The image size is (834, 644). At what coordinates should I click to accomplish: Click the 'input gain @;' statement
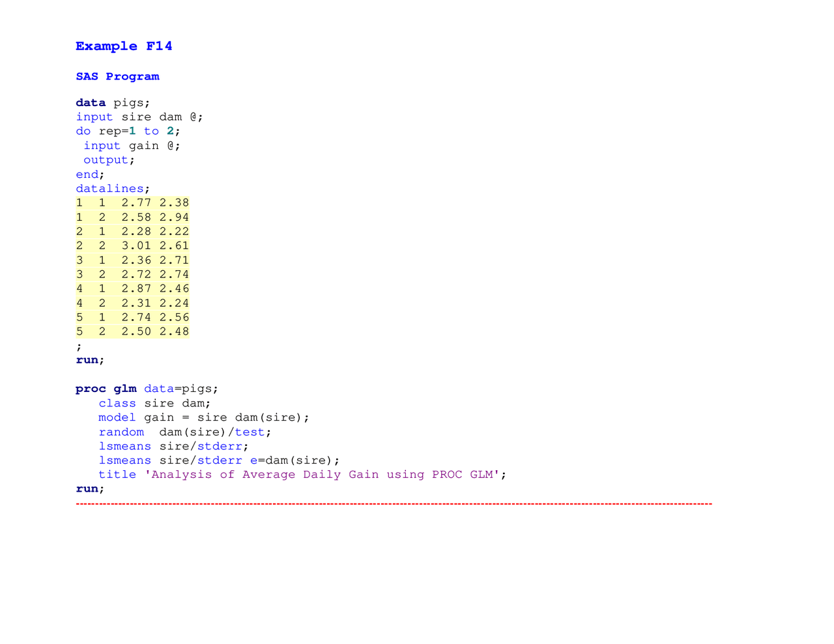[132, 146]
